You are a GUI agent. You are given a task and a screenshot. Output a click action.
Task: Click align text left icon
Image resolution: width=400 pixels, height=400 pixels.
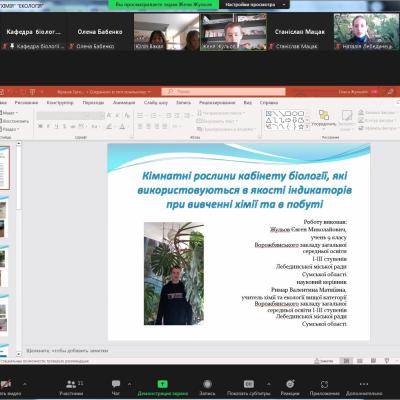click(x=140, y=126)
